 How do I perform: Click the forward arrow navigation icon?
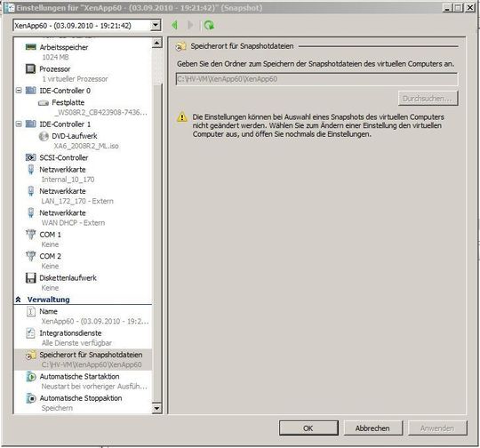coord(190,25)
